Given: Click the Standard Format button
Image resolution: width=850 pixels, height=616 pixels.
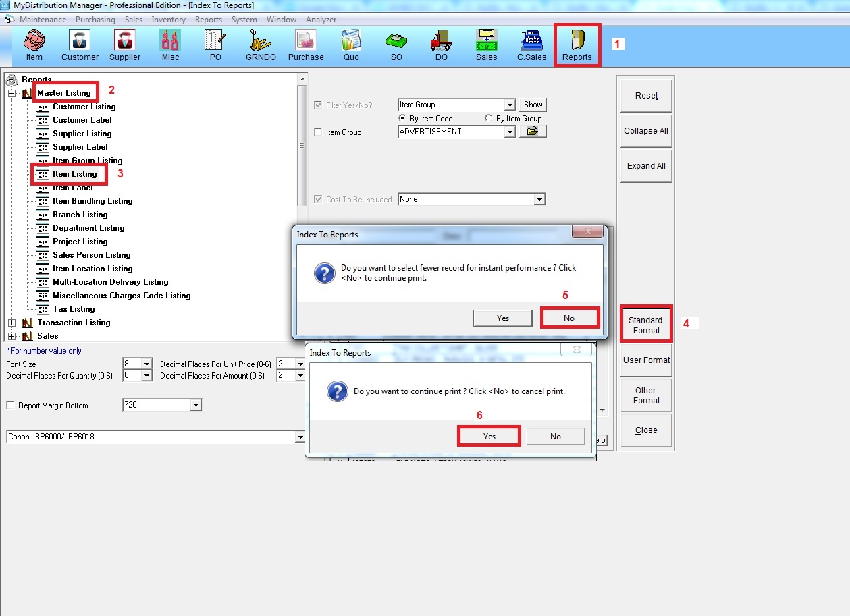Looking at the screenshot, I should click(x=645, y=325).
